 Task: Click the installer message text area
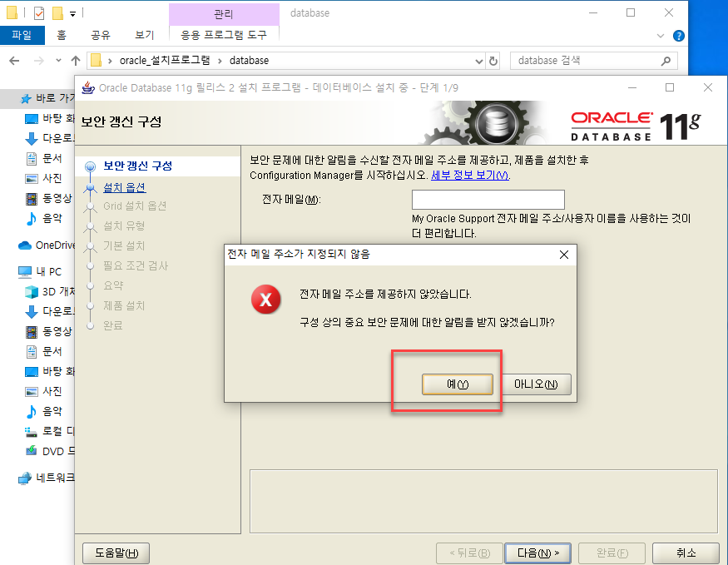(x=483, y=502)
